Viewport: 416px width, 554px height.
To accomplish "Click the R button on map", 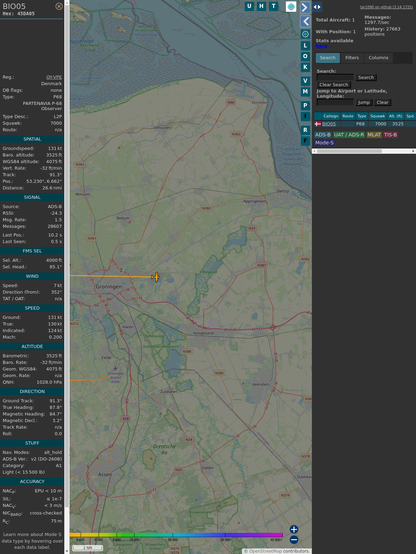I will tap(305, 130).
